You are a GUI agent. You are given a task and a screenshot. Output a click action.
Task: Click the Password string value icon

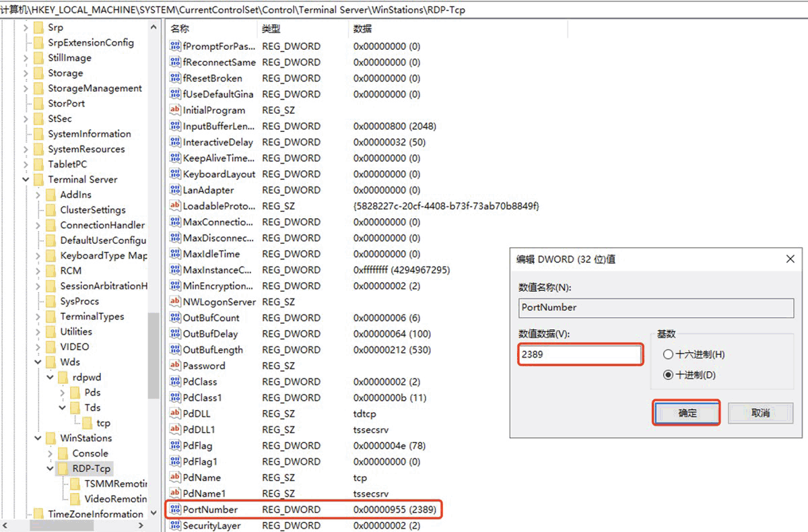pyautogui.click(x=175, y=366)
